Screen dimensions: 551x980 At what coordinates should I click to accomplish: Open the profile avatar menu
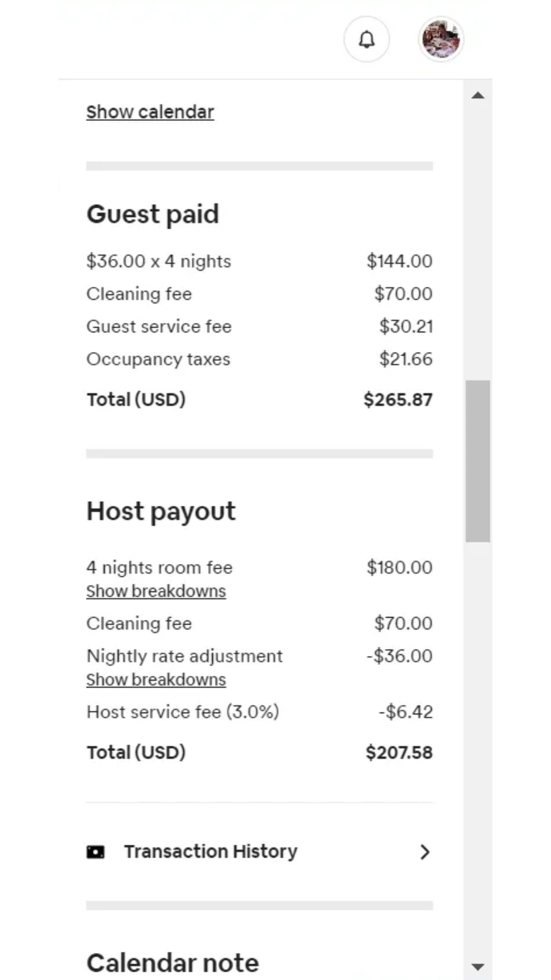point(441,39)
